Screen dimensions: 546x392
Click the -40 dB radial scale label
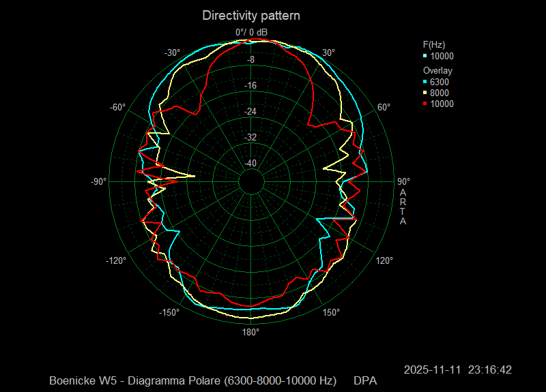[x=250, y=163]
